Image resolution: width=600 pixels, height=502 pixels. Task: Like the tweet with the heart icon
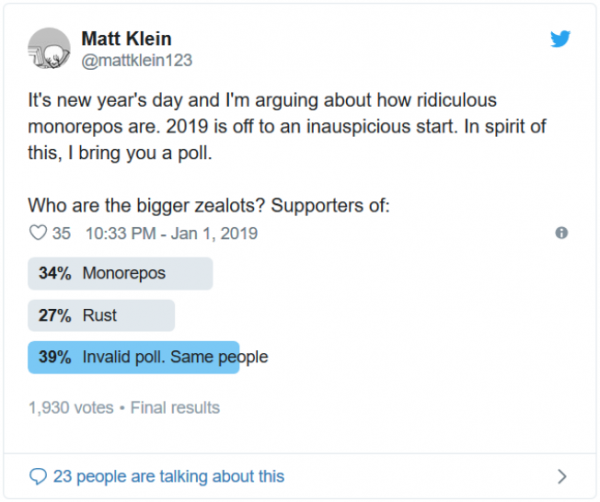click(40, 233)
